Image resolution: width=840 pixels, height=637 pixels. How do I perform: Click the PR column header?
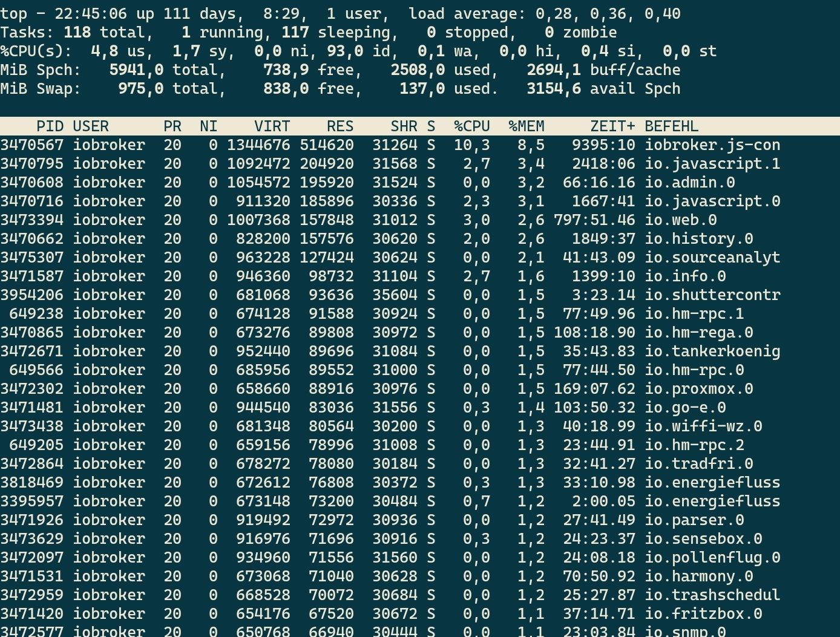pos(172,126)
